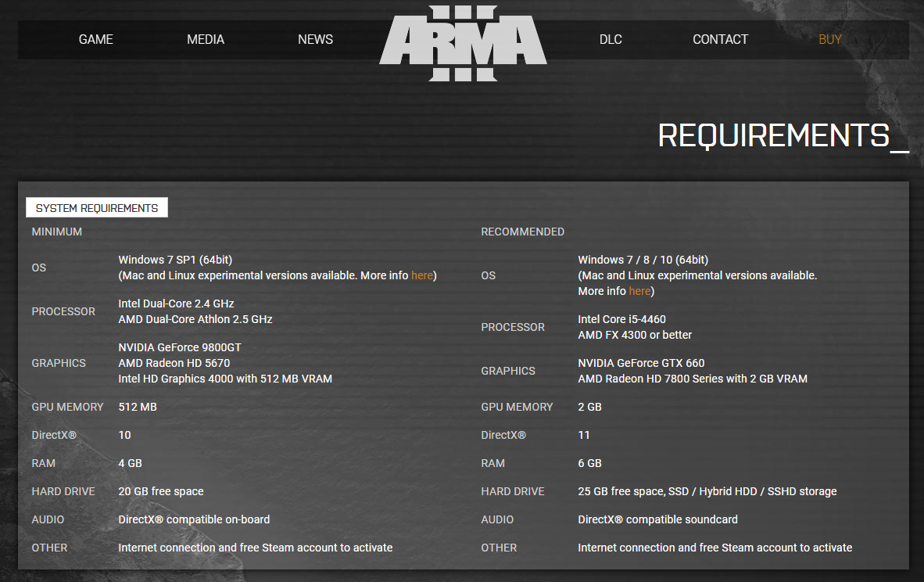Click the '512 MB' GPU memory value
Image resolution: width=924 pixels, height=582 pixels.
point(138,407)
